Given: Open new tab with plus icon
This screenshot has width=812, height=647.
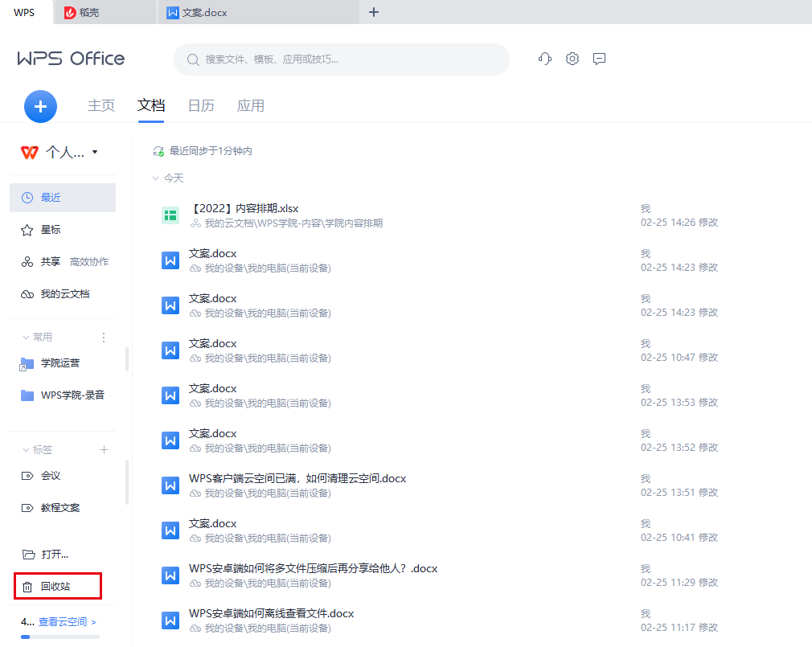Looking at the screenshot, I should (373, 12).
